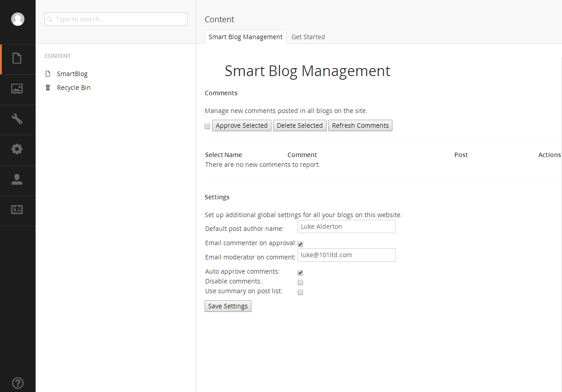562x392 pixels.
Task: Click the Disable comments label
Action: click(x=234, y=281)
